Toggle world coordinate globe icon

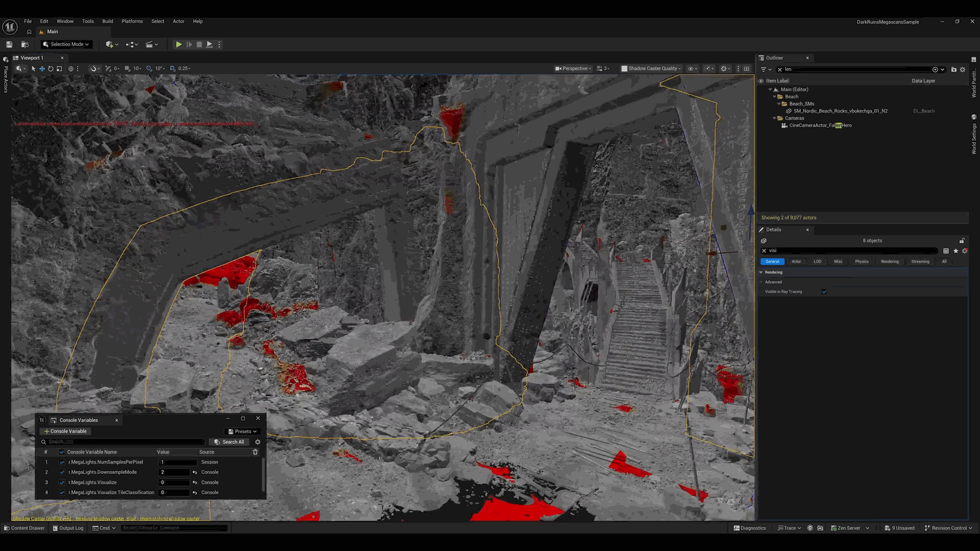pyautogui.click(x=71, y=69)
